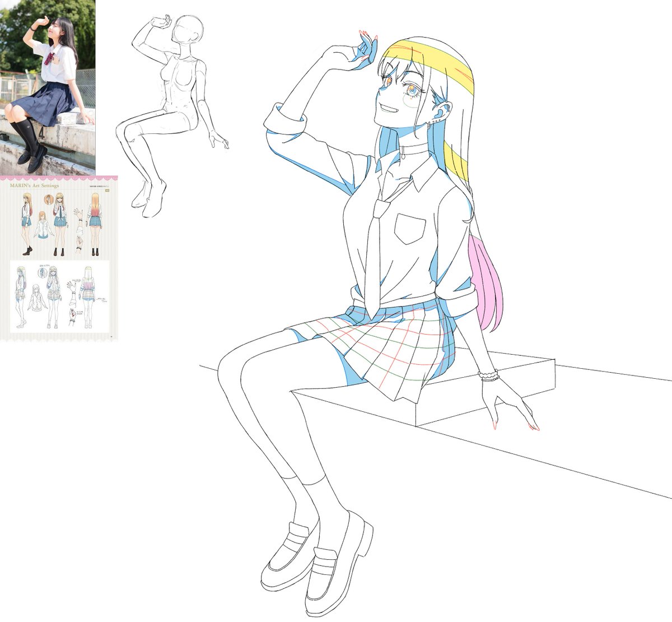Select the schoolgirl reference photo thumbnail
Viewport: 672px width, 622px height.
[48, 87]
